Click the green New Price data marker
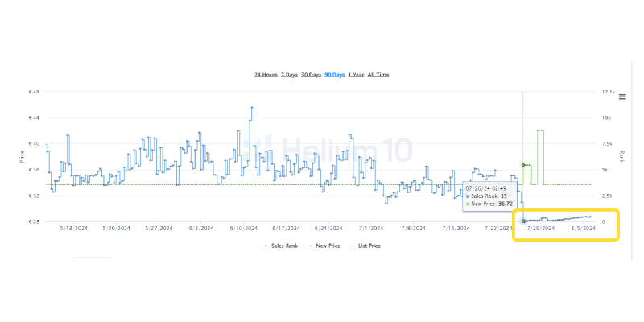Viewport: 644px width, 322px height. (523, 165)
